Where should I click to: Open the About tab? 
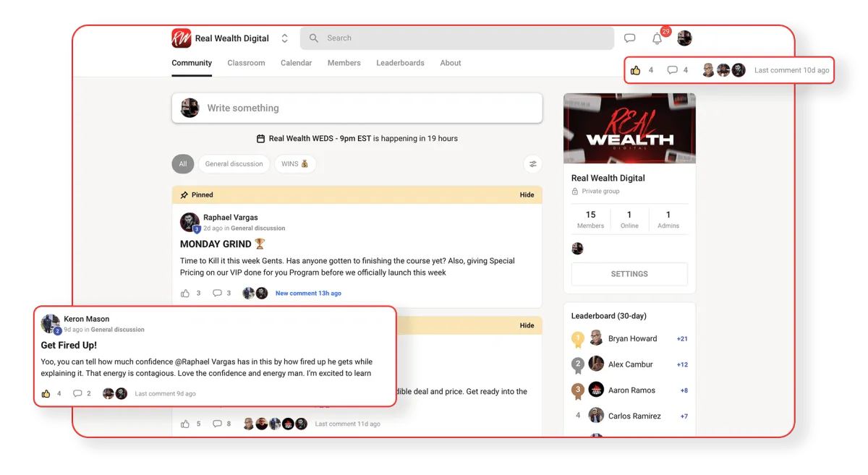[x=451, y=63]
